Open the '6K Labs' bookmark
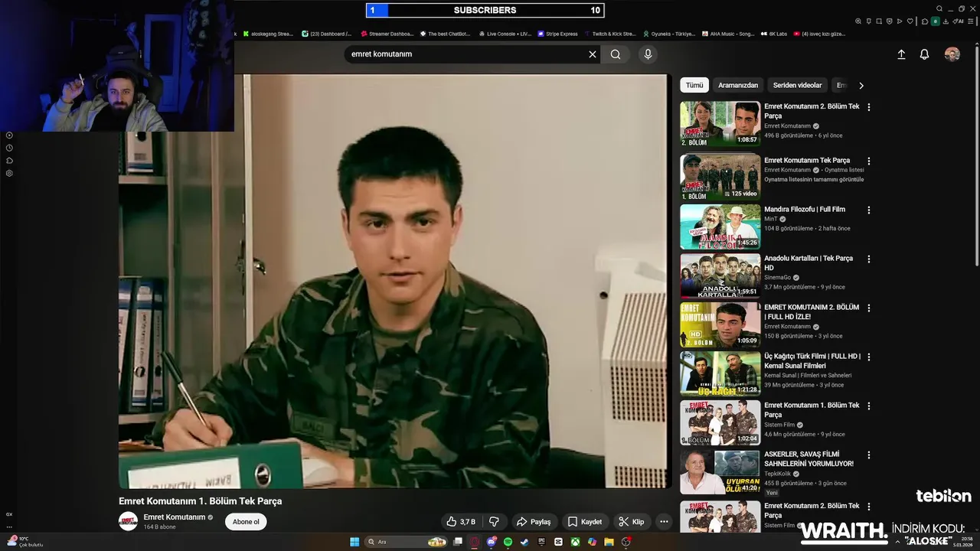The width and height of the screenshot is (980, 551). (x=774, y=34)
